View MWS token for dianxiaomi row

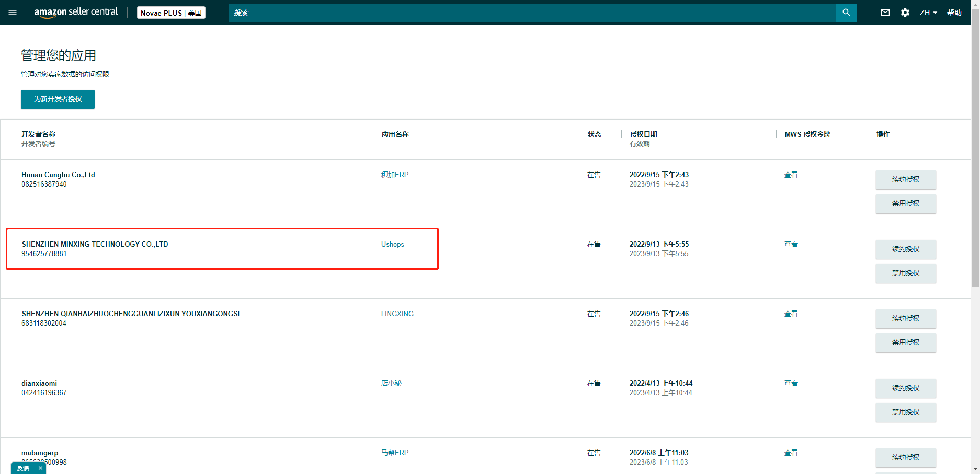coord(791,383)
